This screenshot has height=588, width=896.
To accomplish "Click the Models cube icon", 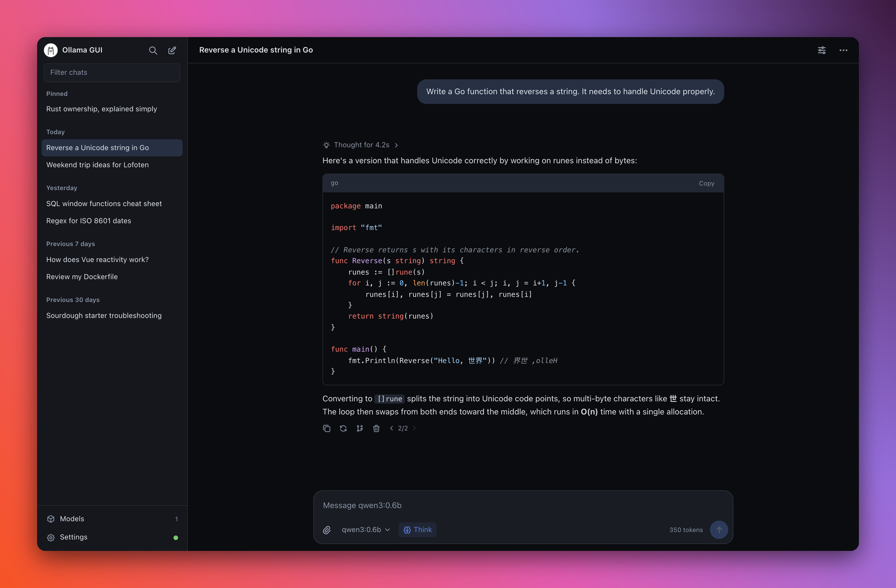I will (x=51, y=519).
